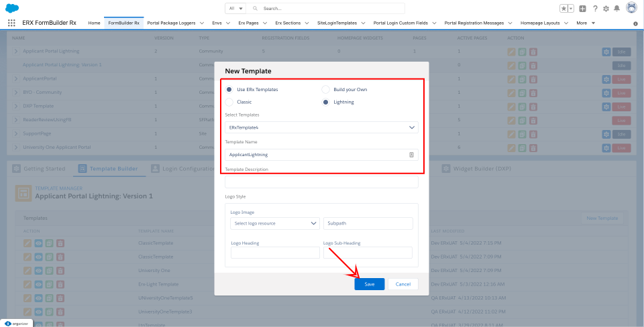Pick the Lightning radio option
Screen dimensions: 644x327
326,102
